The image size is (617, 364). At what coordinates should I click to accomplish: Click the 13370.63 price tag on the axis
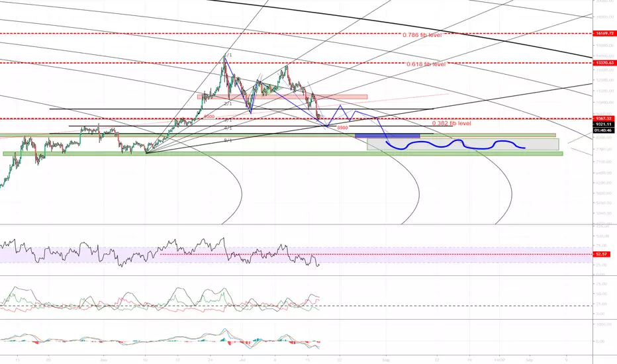604,63
